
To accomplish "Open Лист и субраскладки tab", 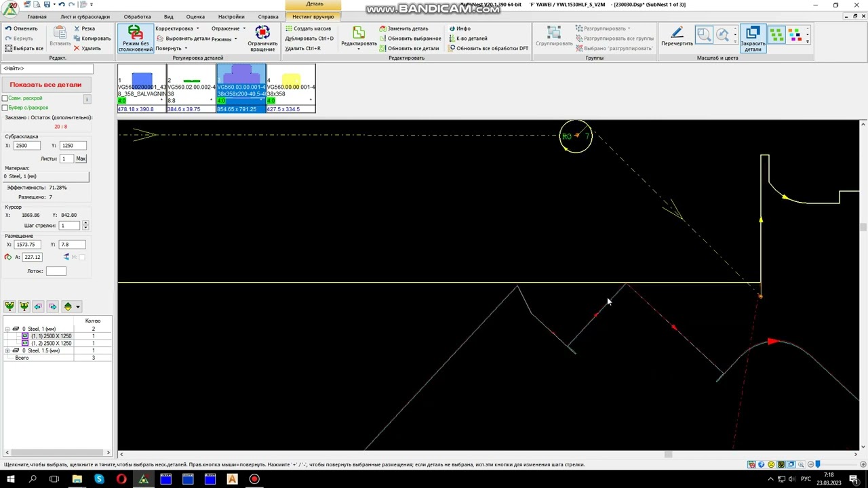I will pos(85,16).
